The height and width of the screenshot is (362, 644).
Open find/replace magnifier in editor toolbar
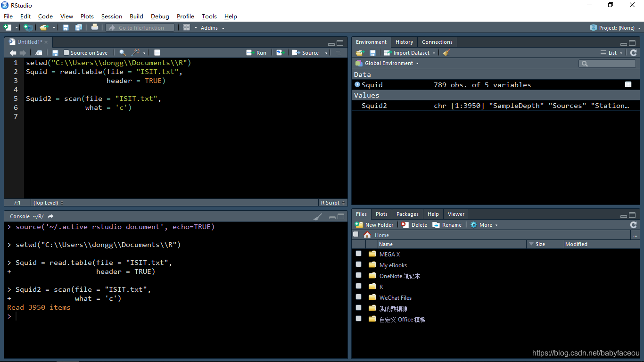(x=123, y=53)
